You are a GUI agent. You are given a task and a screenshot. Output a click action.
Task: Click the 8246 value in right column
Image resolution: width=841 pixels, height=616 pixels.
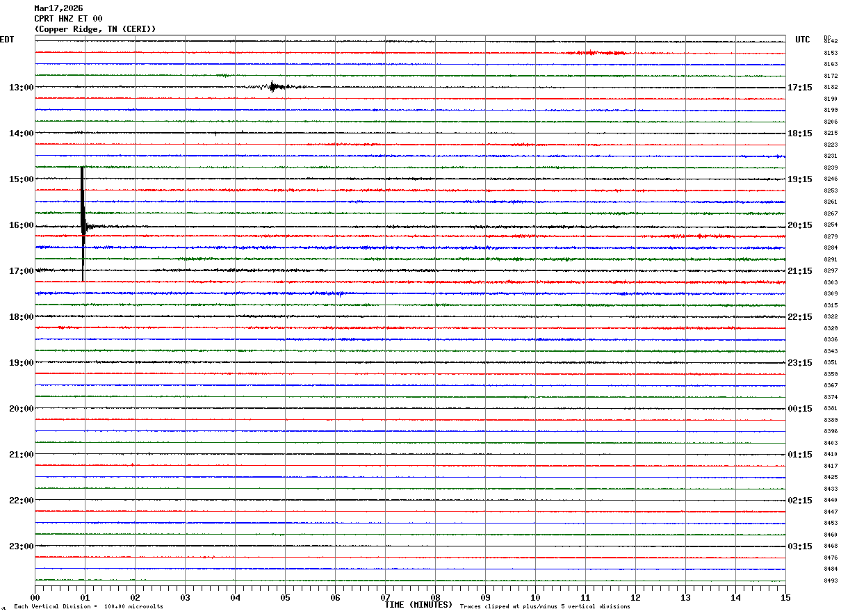point(831,179)
